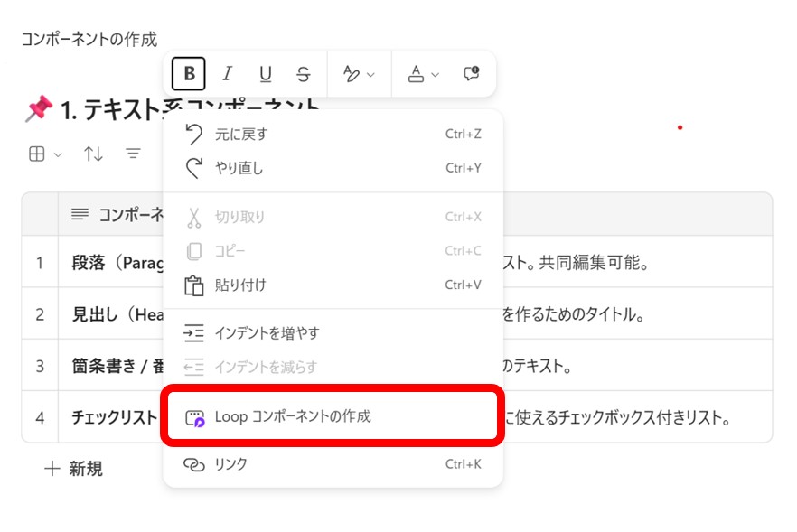Image resolution: width=797 pixels, height=532 pixels.
Task: Toggle Underline formatting in floating toolbar
Action: click(x=266, y=74)
